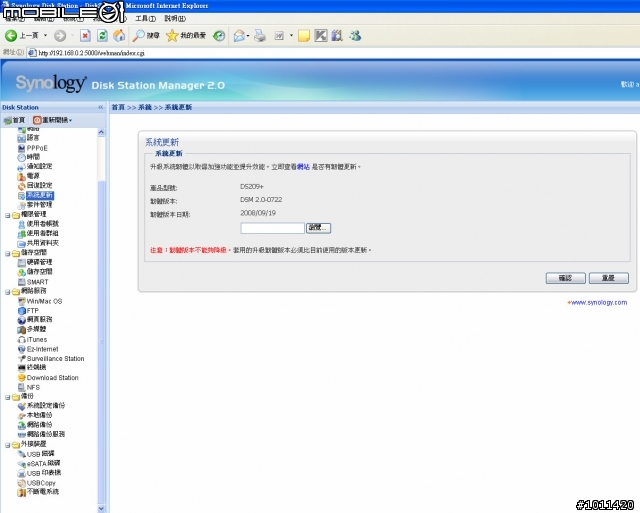Click the Messenger people icon in toolbar
Viewport: 640px width, 513px height.
pyautogui.click(x=355, y=36)
